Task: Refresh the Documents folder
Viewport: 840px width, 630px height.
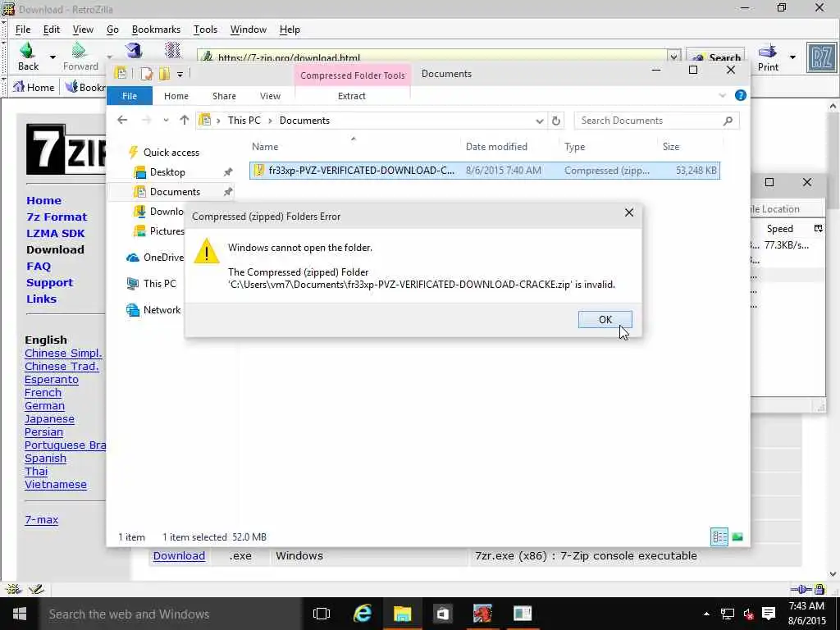Action: 556,121
